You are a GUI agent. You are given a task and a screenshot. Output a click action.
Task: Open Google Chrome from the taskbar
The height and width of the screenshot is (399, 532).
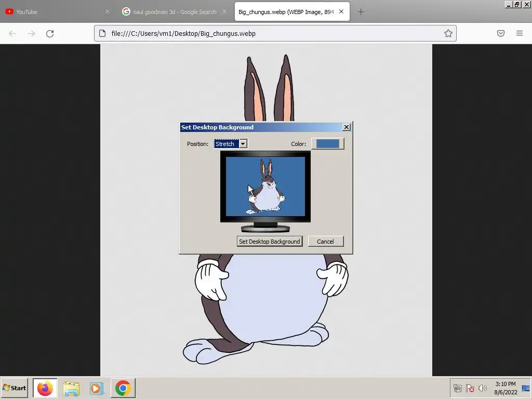123,388
